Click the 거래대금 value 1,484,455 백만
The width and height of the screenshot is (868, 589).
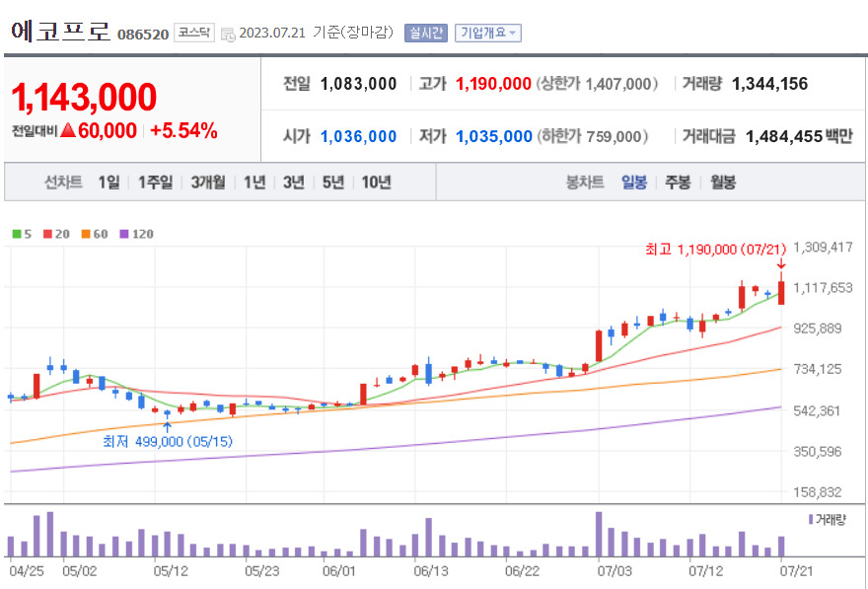tap(799, 136)
